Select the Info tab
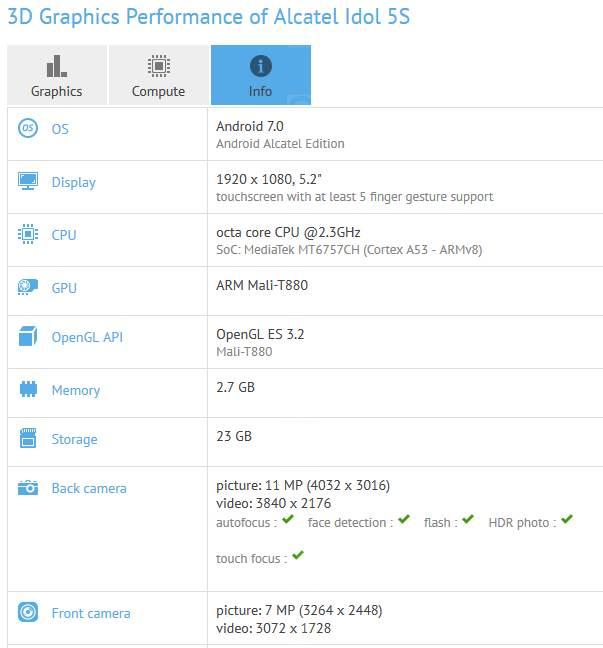 point(261,75)
